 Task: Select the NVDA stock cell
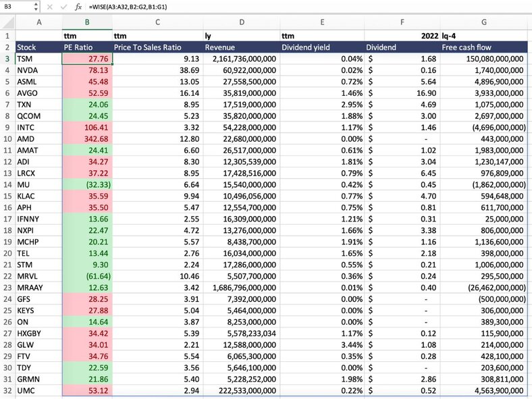point(38,70)
